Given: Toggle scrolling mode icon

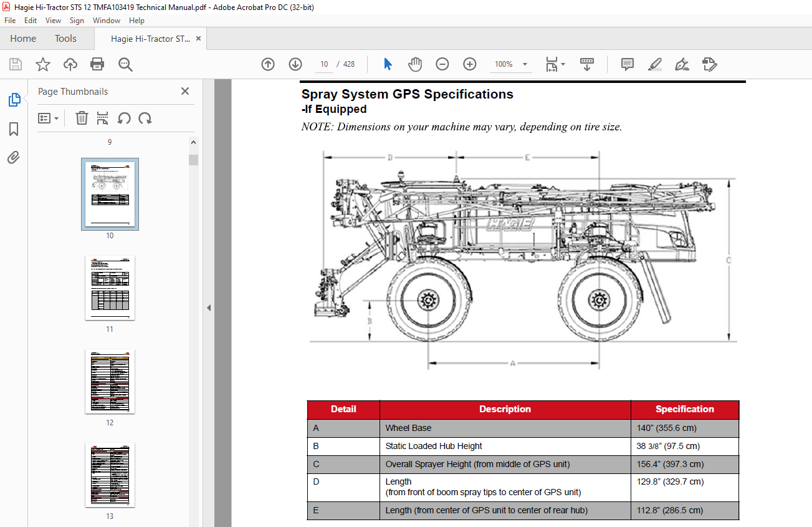Looking at the screenshot, I should pyautogui.click(x=586, y=64).
